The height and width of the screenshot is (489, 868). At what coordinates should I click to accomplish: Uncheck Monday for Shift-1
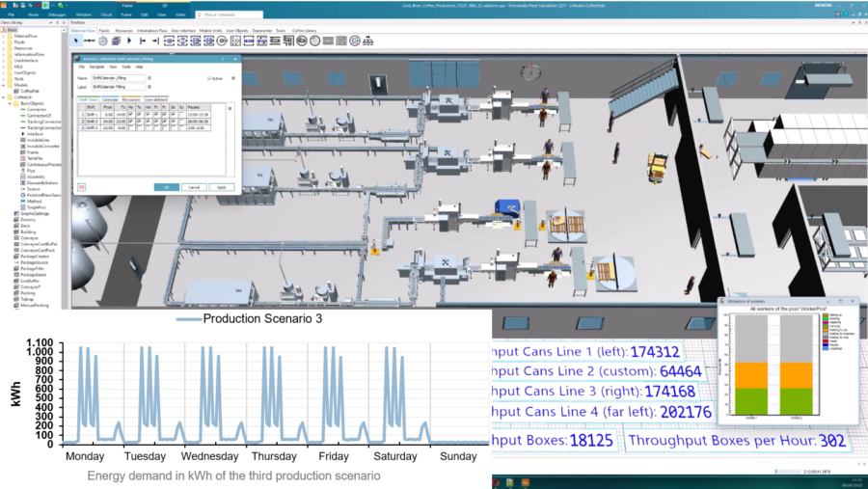131,115
